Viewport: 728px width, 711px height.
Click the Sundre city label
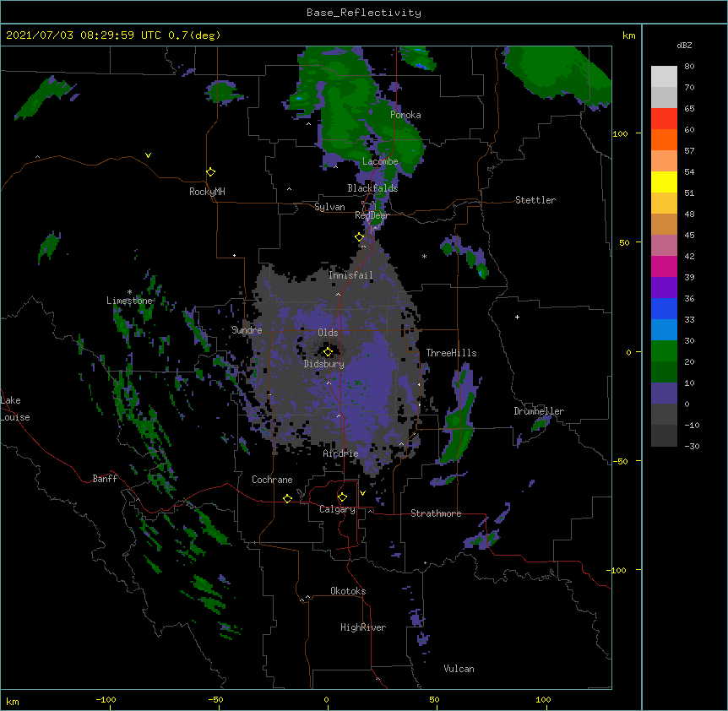pyautogui.click(x=247, y=330)
